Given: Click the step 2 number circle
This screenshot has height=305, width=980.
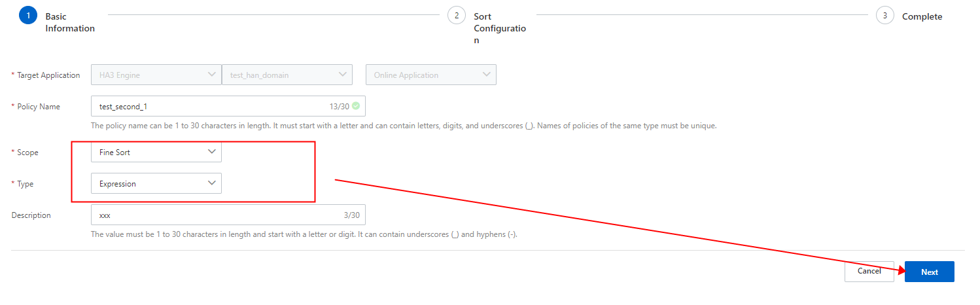Looking at the screenshot, I should click(x=457, y=15).
